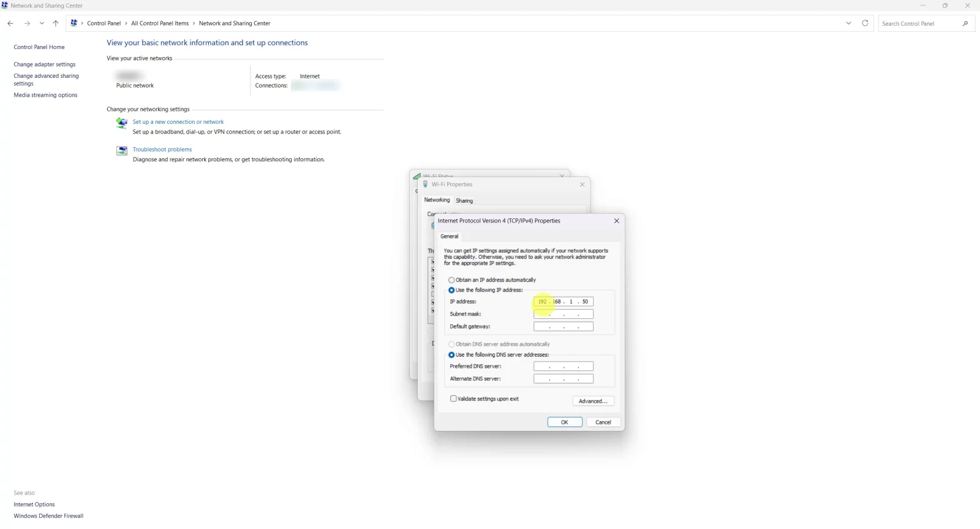Switch to the Sharing tab in Wi-Fi Properties
This screenshot has width=980, height=529.
click(464, 200)
